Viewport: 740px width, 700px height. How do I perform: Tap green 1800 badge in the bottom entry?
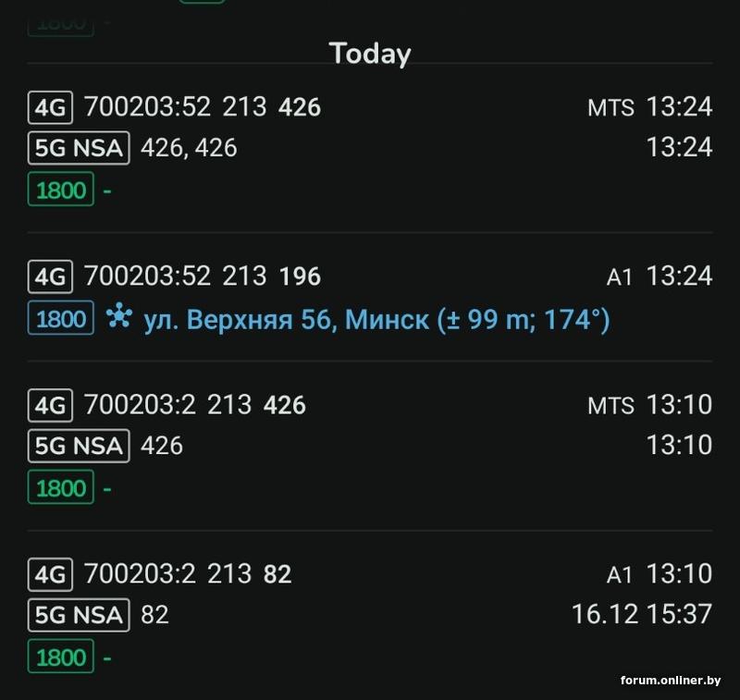(x=61, y=657)
